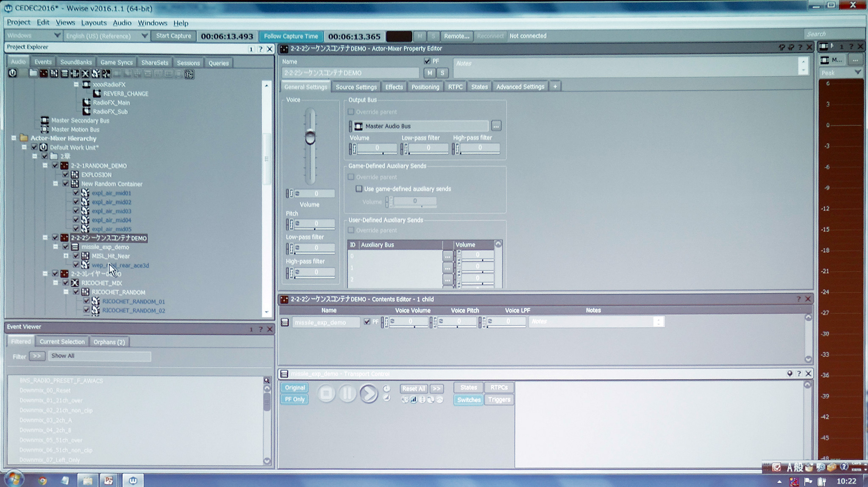Select RICOCHET_MIX blend container icon
Image resolution: width=868 pixels, height=487 pixels.
pos(75,283)
